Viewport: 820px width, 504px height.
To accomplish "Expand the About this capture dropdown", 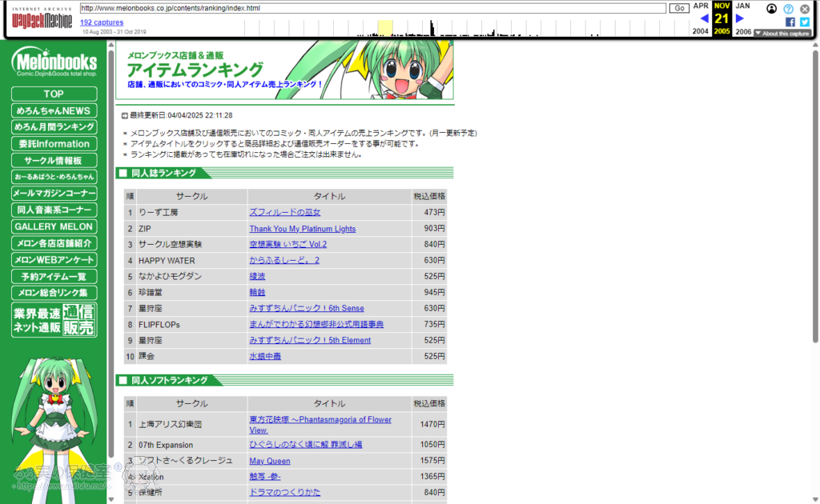I will (782, 34).
